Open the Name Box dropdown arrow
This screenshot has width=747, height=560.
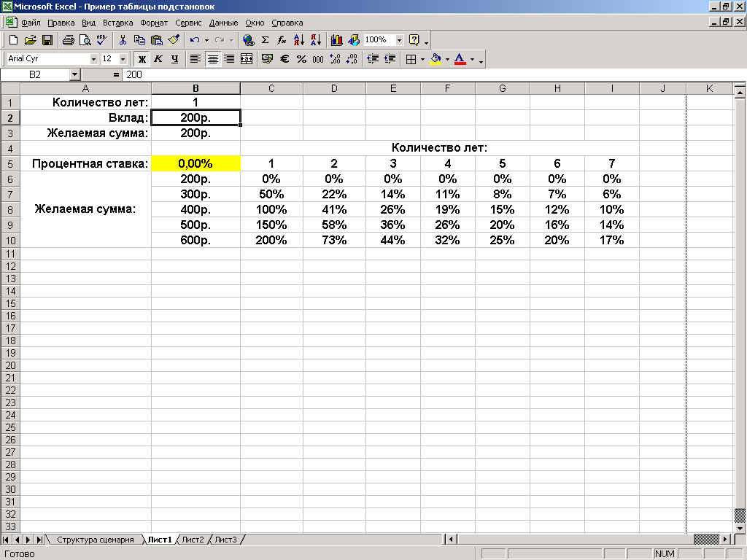tap(74, 74)
